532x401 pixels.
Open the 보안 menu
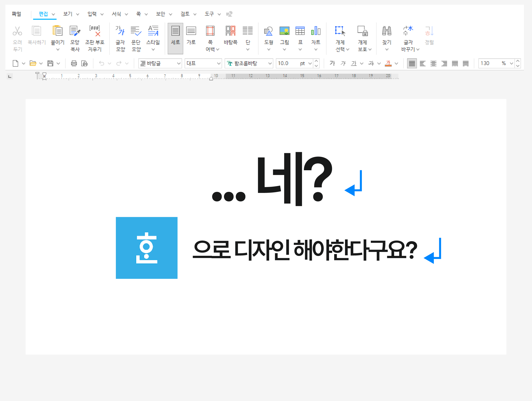click(x=160, y=14)
